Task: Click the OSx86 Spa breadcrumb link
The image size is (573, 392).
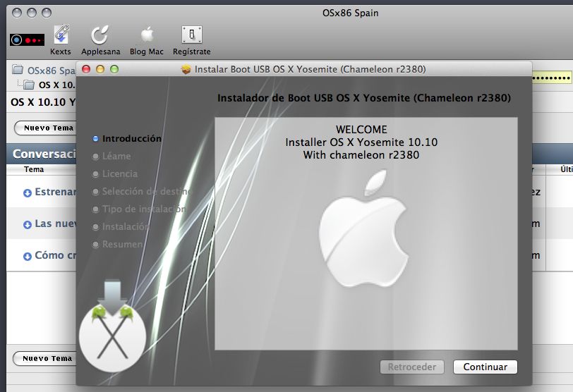Action: point(51,70)
